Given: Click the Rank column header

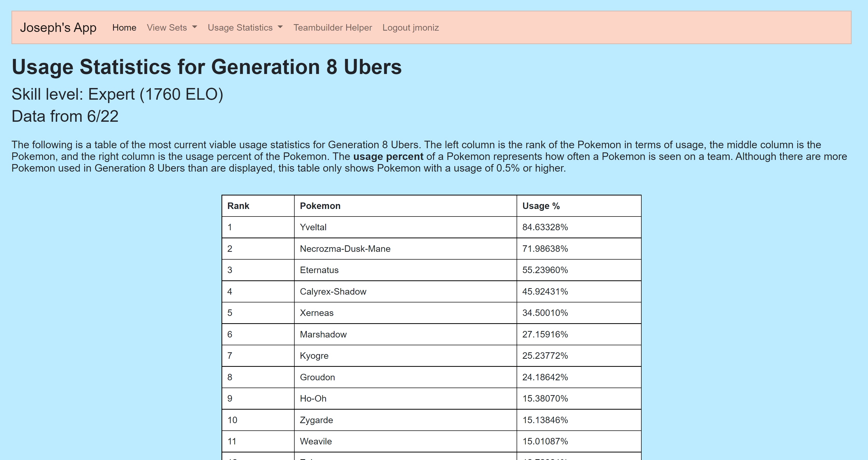Looking at the screenshot, I should click(x=238, y=206).
